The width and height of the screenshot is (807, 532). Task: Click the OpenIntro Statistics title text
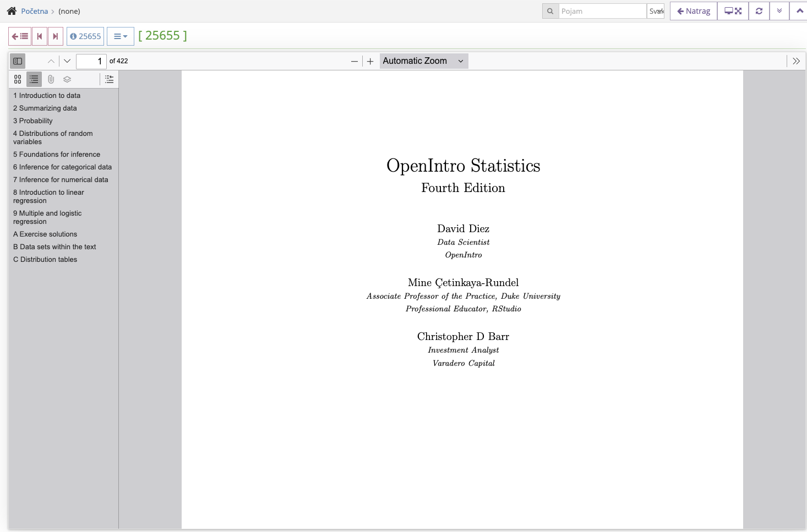[464, 166]
